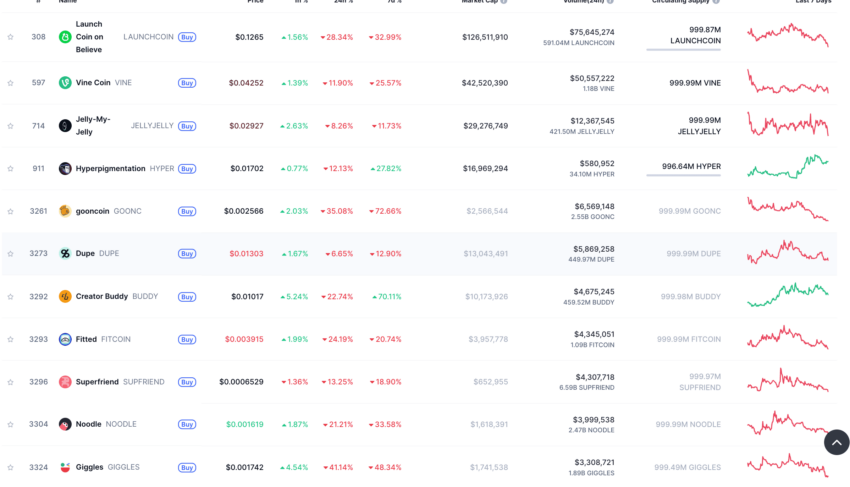The height and width of the screenshot is (487, 850).
Task: Click Buy next to VINE
Action: (x=187, y=83)
